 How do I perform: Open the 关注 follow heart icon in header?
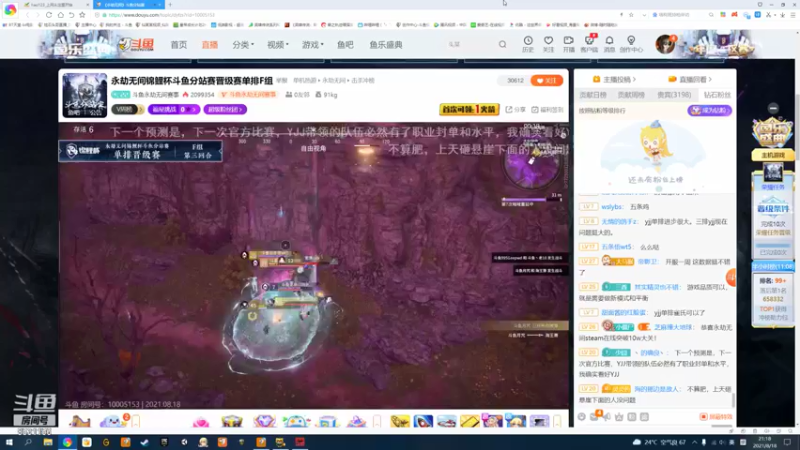[x=548, y=44]
